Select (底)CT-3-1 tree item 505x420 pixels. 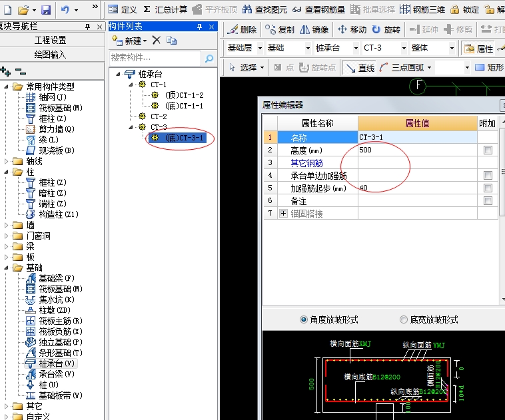click(185, 138)
